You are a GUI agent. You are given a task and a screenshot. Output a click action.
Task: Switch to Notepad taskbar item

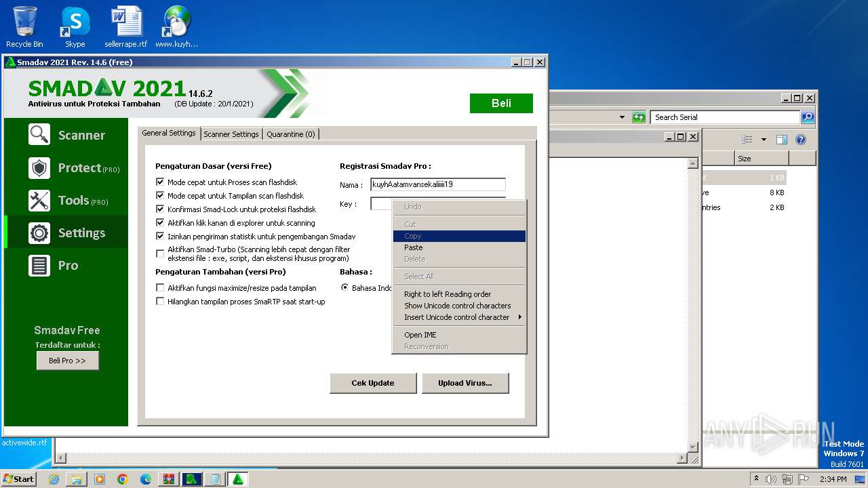click(x=215, y=479)
